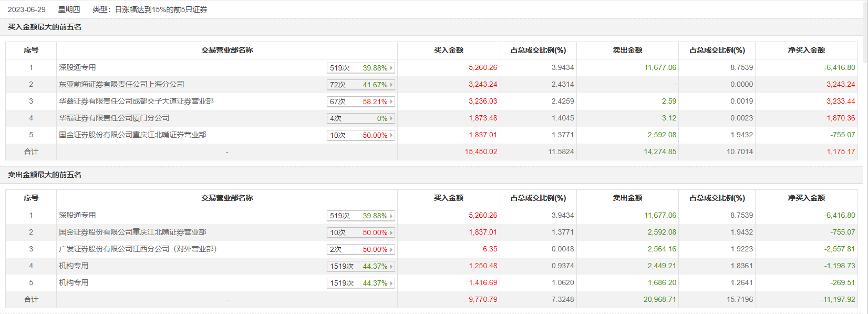Click the 卖出金额最大的前五名 section heading
The height and width of the screenshot is (314, 868).
pos(45,175)
